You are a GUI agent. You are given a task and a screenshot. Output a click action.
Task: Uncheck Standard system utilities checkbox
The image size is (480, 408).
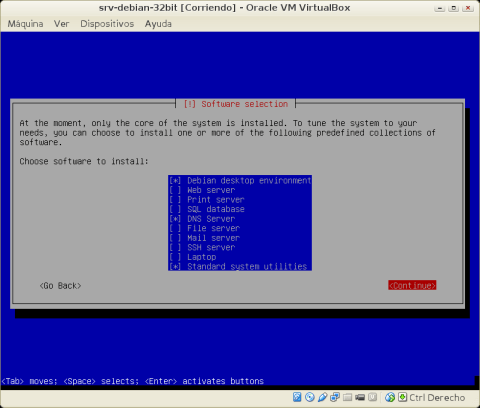(175, 267)
